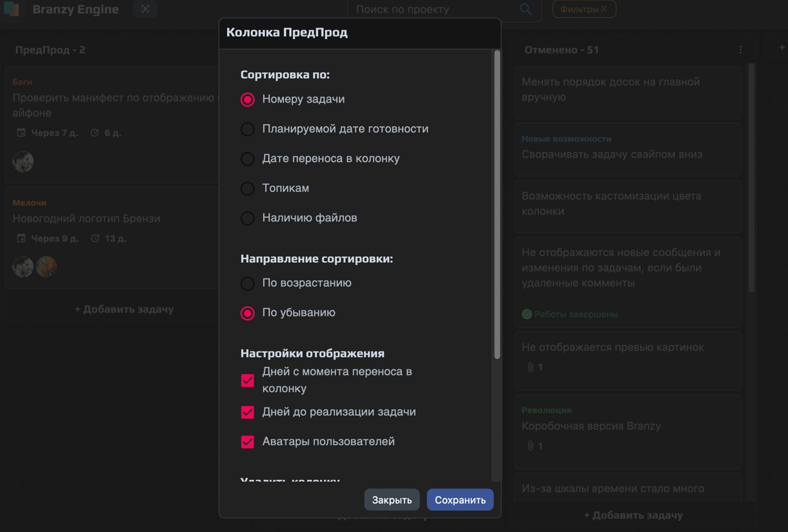The width and height of the screenshot is (788, 532).
Task: Click the Мелочи topic label
Action: [29, 203]
